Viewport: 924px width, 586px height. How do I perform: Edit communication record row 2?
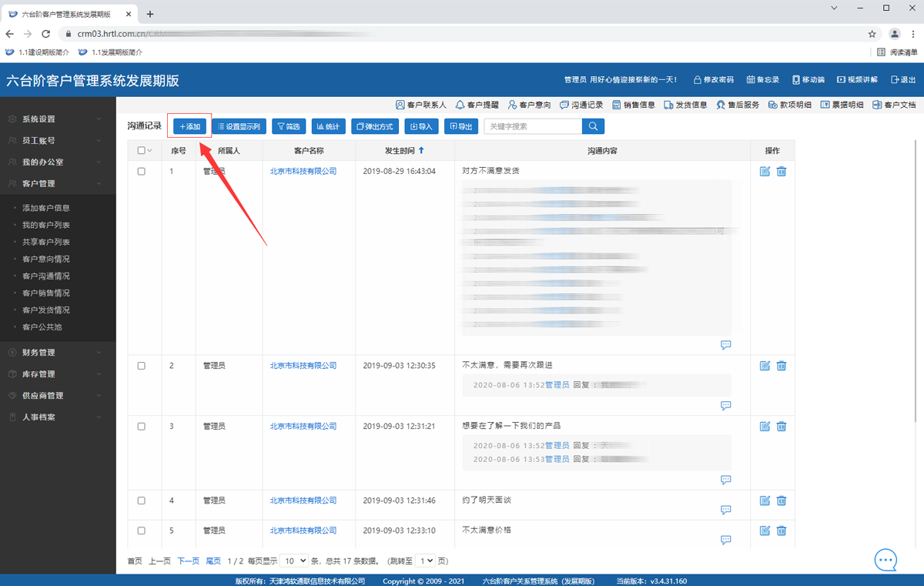click(765, 366)
